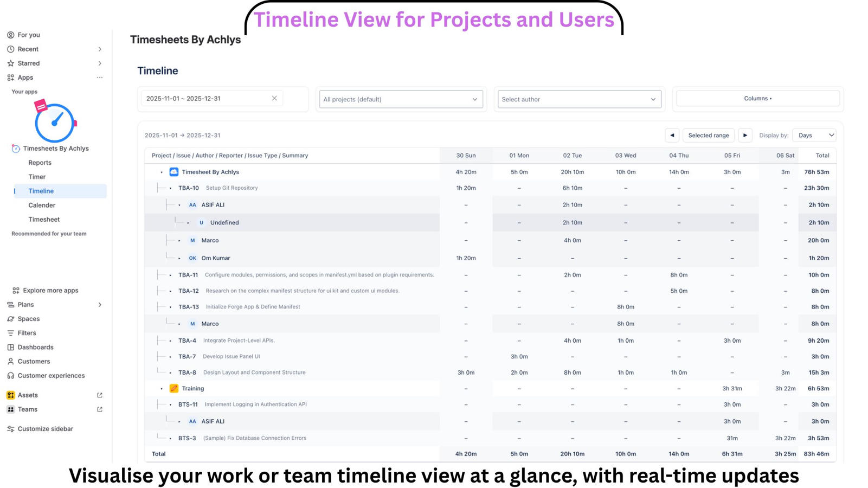
Task: Click Om Kumar's avatar icon
Action: [192, 258]
